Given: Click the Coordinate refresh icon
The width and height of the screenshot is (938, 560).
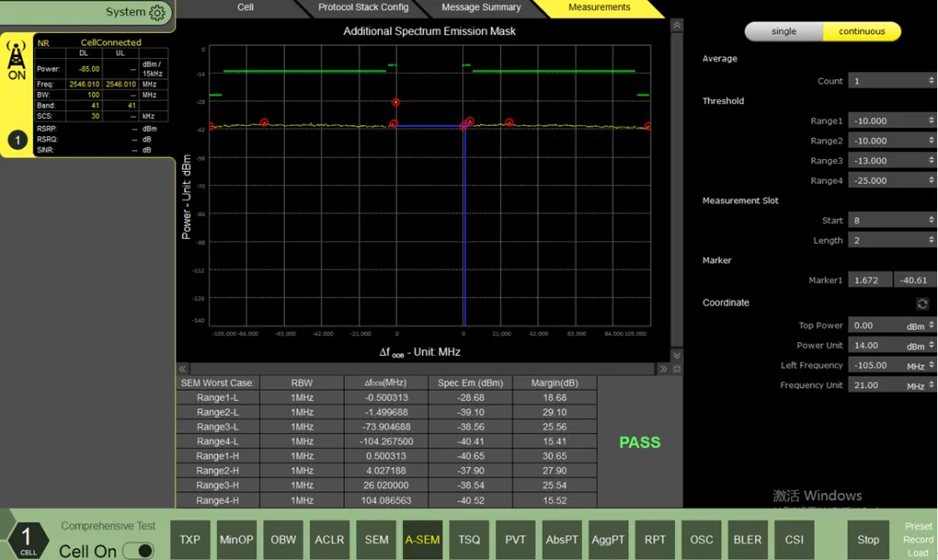Looking at the screenshot, I should pos(922,303).
